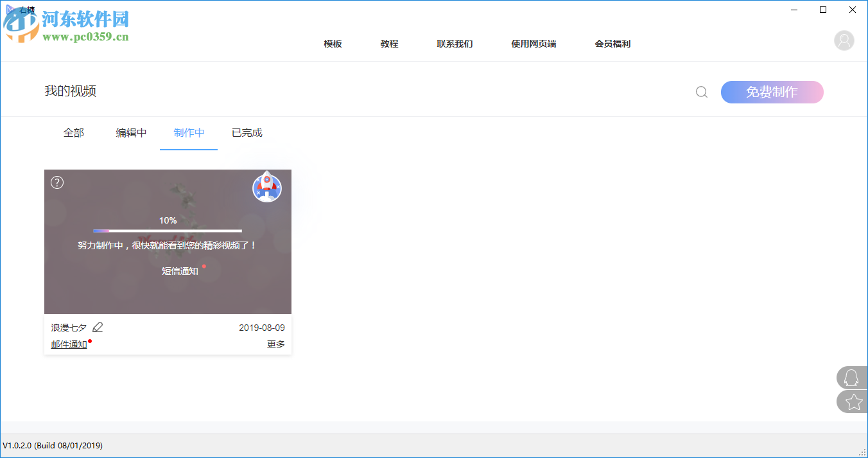Click the pencil icon to rename 浪漫七夕
This screenshot has width=868, height=458.
point(97,327)
